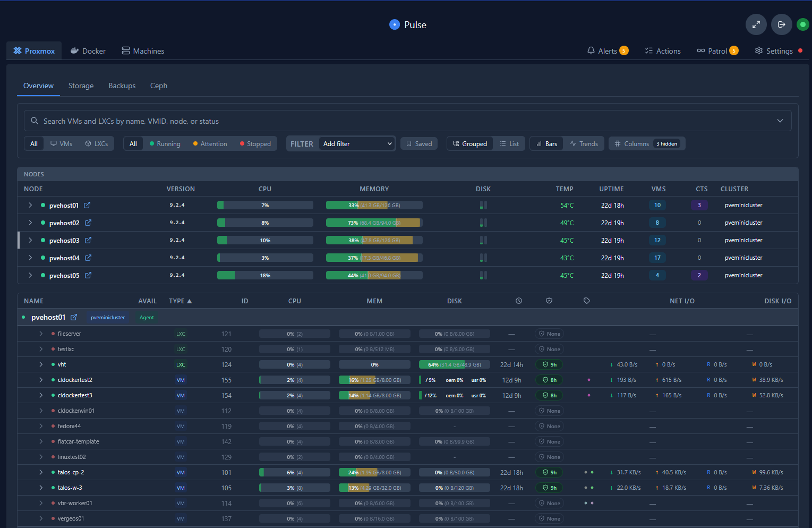Viewport: 812px width, 528px height.
Task: Open the Add filter dropdown
Action: coord(357,144)
